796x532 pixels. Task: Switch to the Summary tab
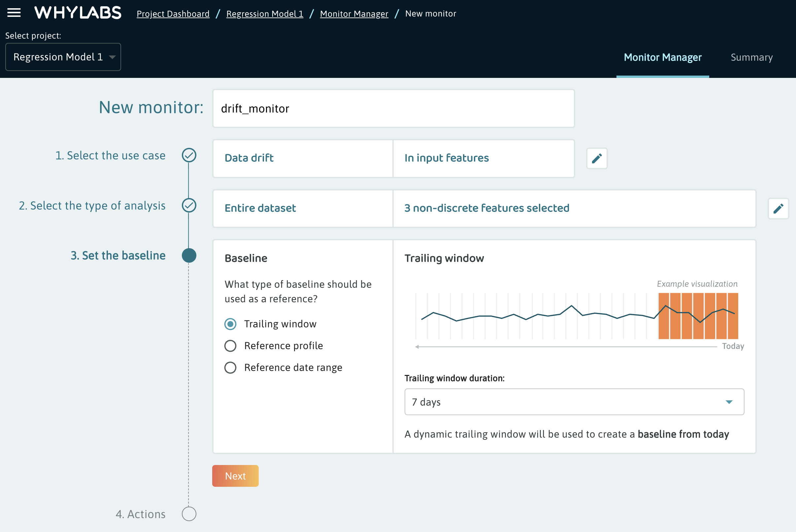click(751, 57)
